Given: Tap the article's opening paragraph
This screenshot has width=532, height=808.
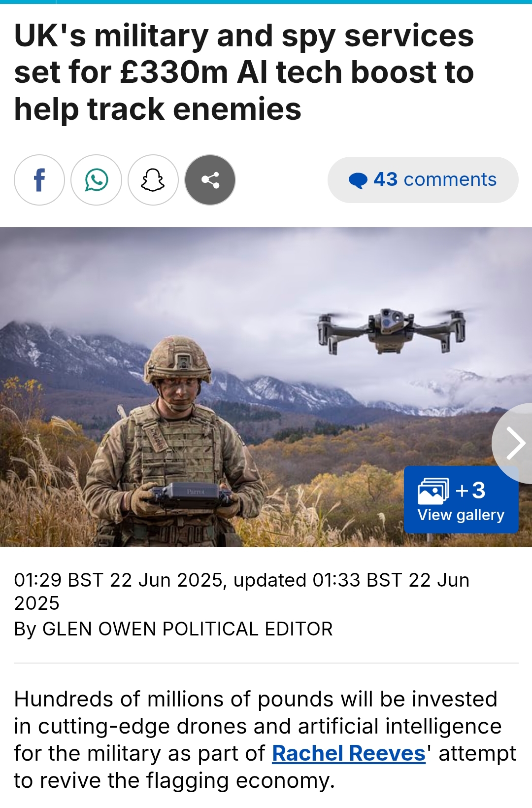Looking at the screenshot, I should pos(265,740).
